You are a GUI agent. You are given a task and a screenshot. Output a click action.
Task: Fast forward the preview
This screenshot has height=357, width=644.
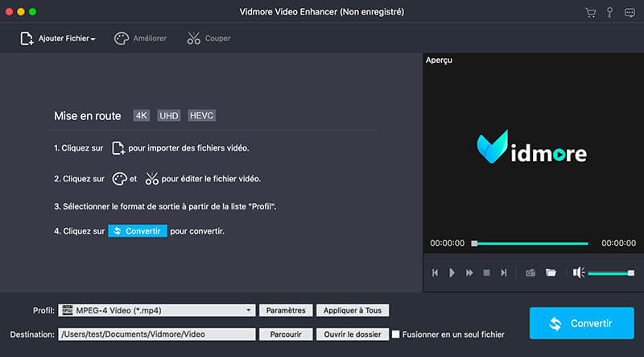click(x=469, y=272)
